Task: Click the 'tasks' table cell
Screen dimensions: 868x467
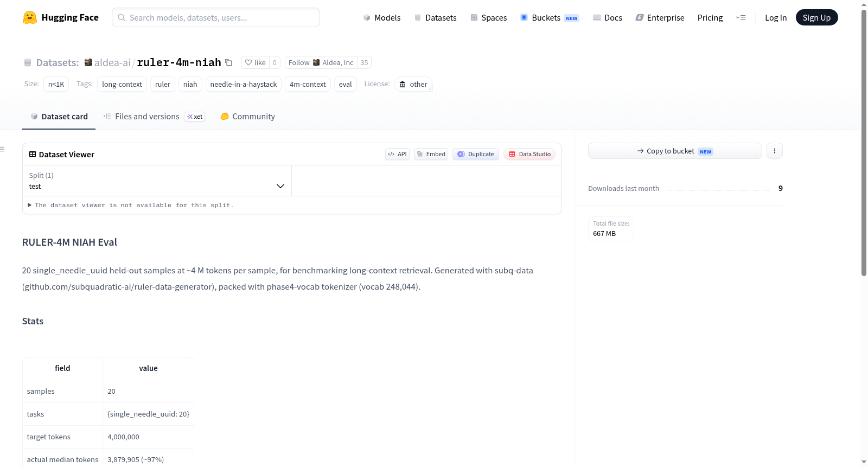Action: pyautogui.click(x=63, y=414)
